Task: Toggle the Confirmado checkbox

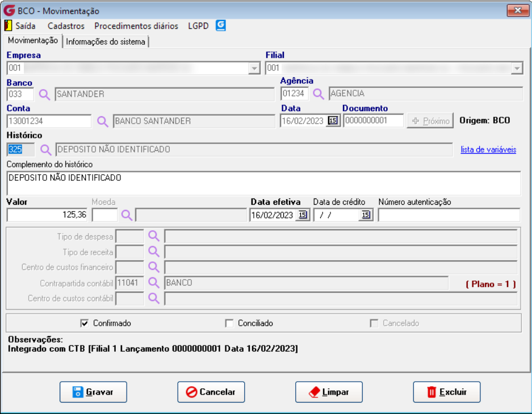Action: point(85,323)
